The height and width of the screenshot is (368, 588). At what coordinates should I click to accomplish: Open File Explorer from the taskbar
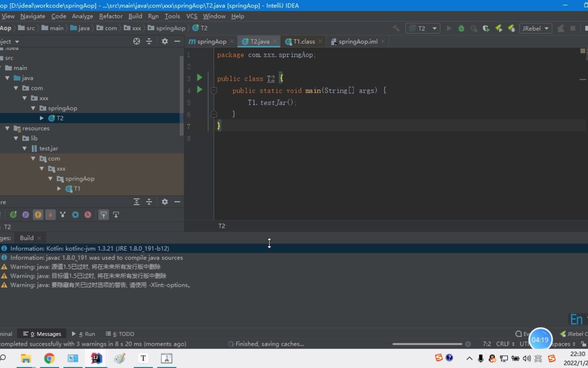[26, 358]
